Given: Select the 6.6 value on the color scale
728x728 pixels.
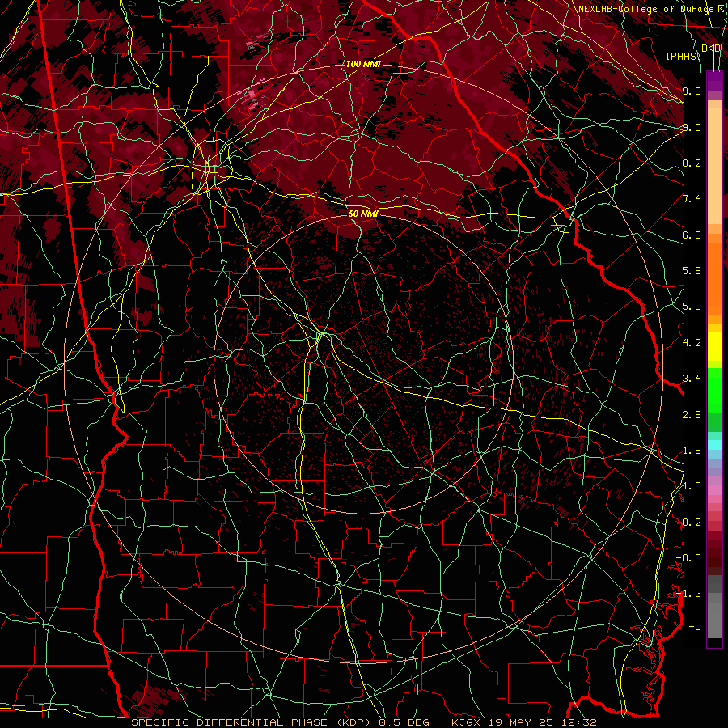Looking at the screenshot, I should point(692,235).
